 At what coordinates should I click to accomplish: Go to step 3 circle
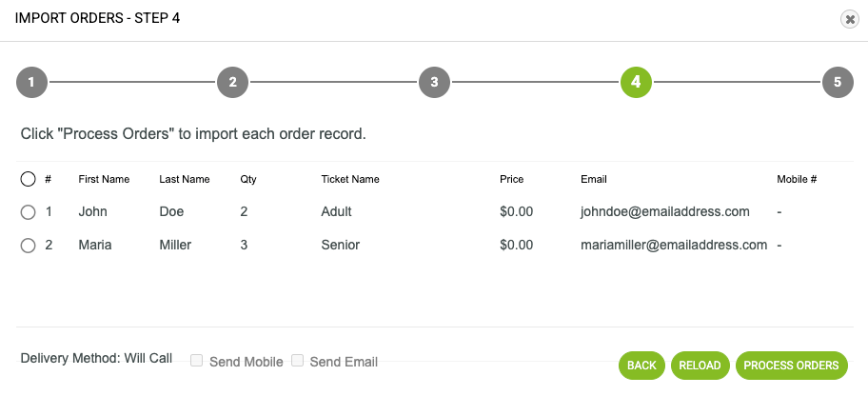434,82
